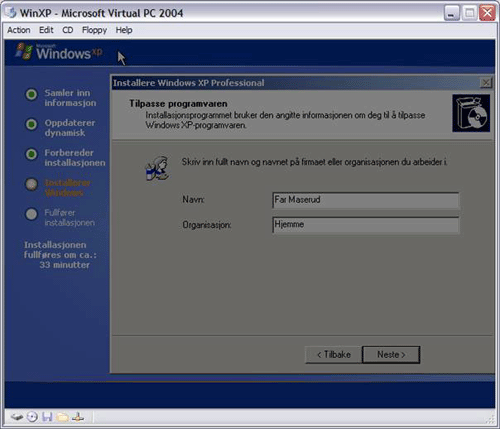Maximize the Virtual PC window
500x429 pixels.
tap(470, 13)
